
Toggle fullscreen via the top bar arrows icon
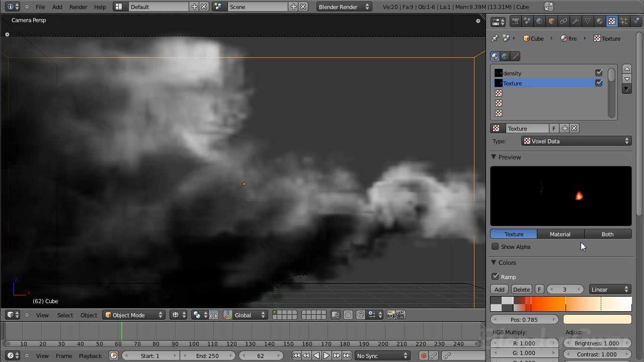click(x=549, y=7)
